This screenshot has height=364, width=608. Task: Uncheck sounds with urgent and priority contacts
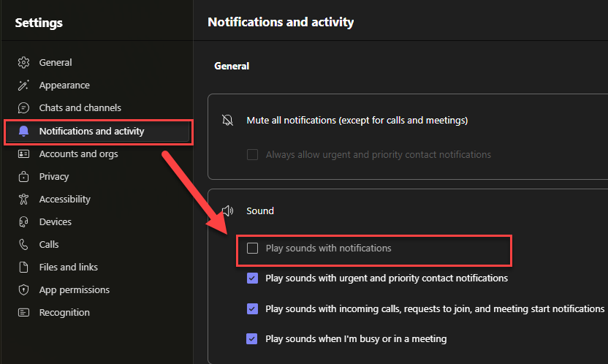(x=253, y=278)
